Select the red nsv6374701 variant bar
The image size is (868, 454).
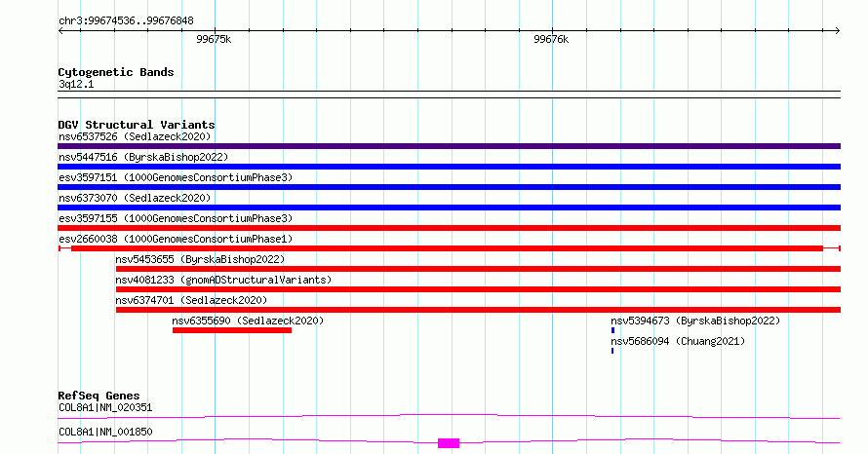(x=478, y=310)
